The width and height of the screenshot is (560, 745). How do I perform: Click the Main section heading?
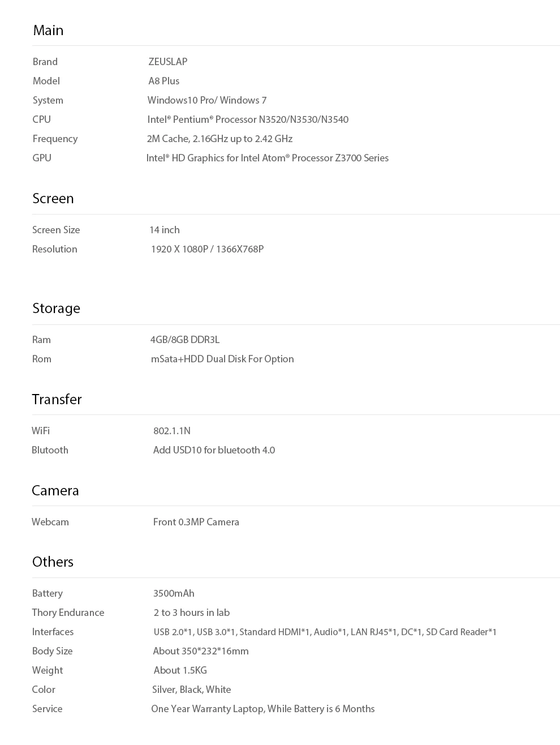48,30
